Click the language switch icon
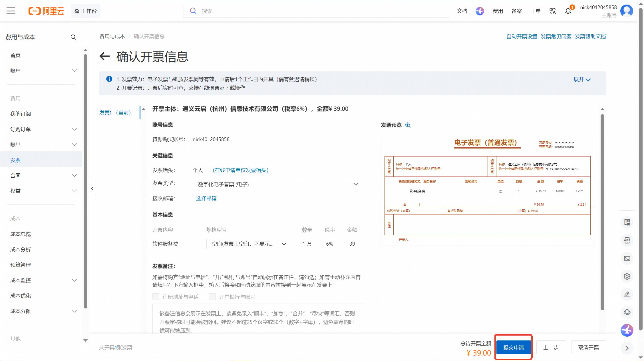 pyautogui.click(x=552, y=11)
